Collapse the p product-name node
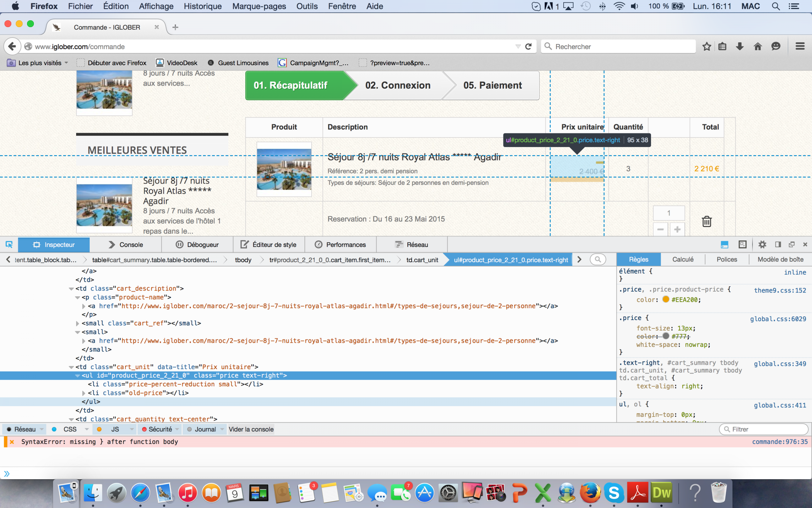 77,298
